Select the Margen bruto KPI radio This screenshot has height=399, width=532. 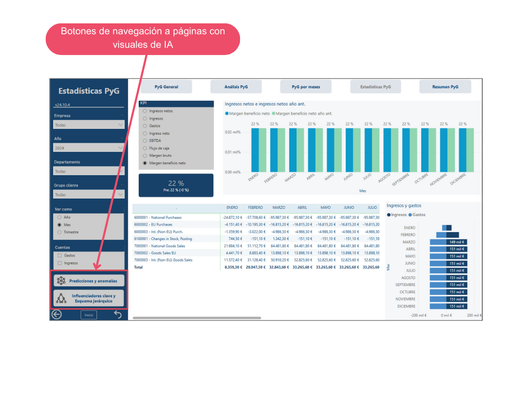145,156
